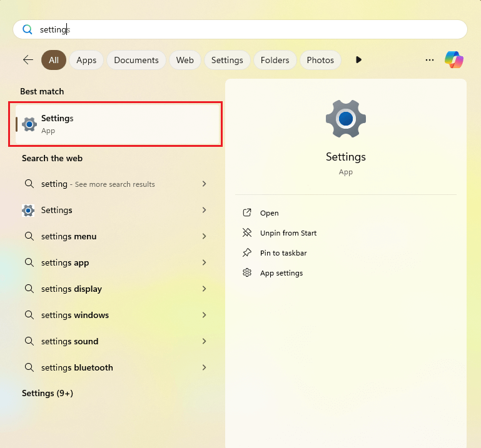481x448 pixels.
Task: Open the Copilot icon
Action: coord(454,60)
